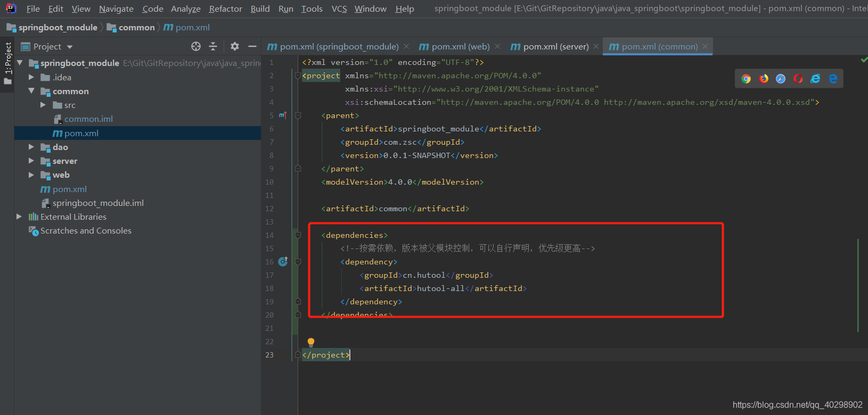Collapse the common module folder
The width and height of the screenshot is (868, 415).
point(31,91)
